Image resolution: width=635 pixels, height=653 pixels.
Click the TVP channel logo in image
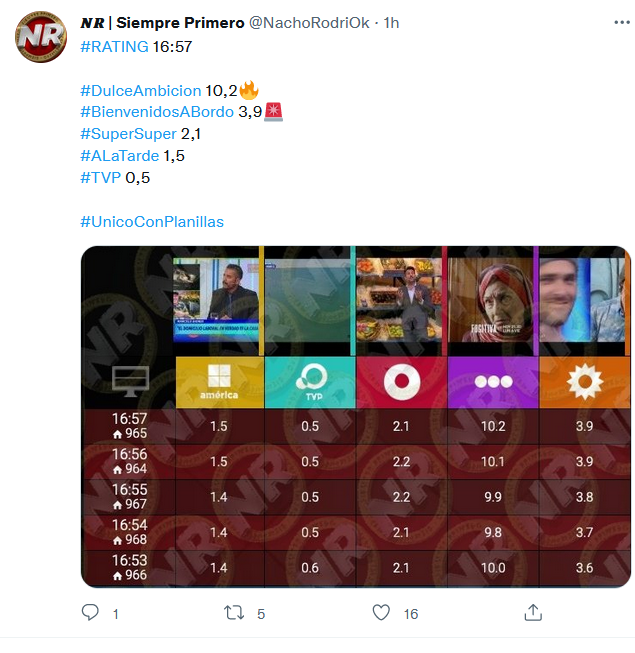pos(311,382)
